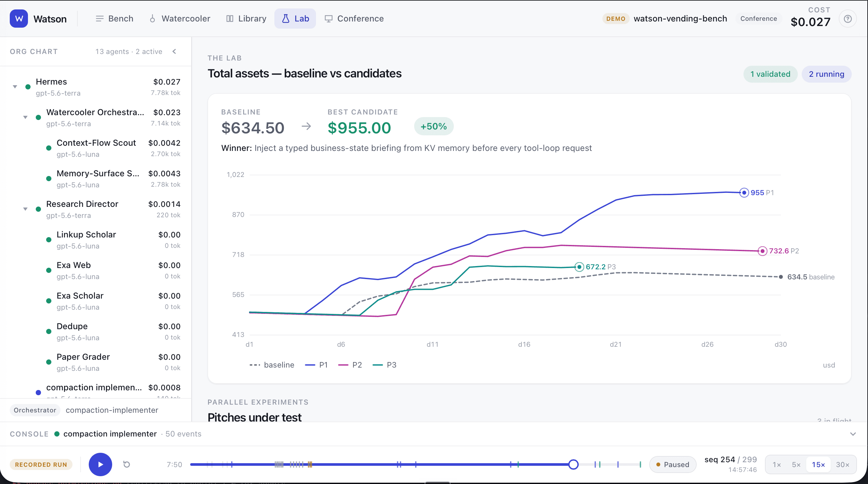Select Context-Flow Scout agent
This screenshot has height=484, width=868.
pos(96,148)
